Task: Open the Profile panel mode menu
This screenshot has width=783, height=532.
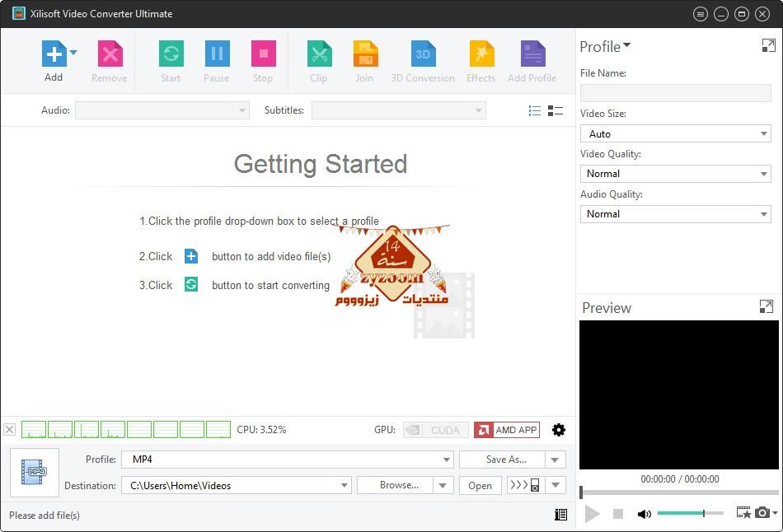Action: click(605, 47)
